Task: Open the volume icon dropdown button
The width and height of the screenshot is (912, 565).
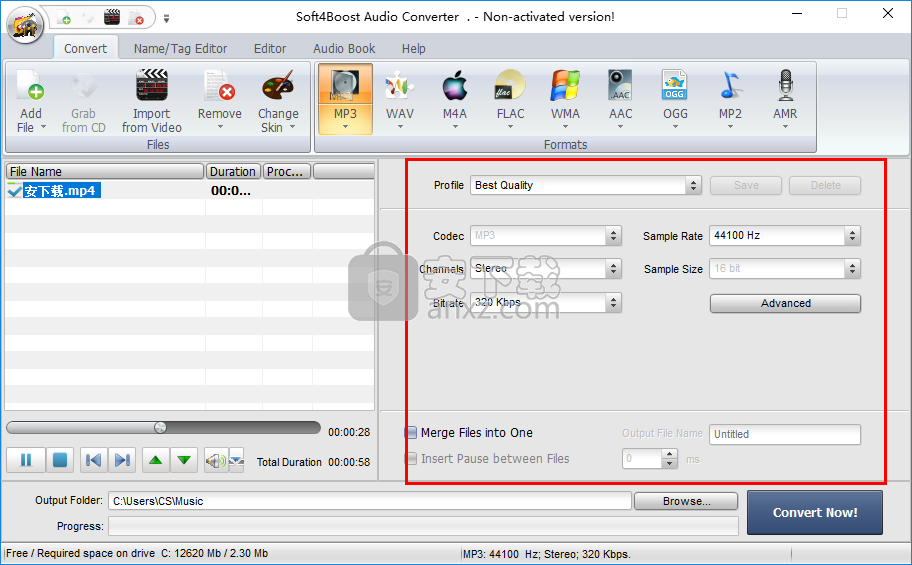Action: pyautogui.click(x=236, y=461)
